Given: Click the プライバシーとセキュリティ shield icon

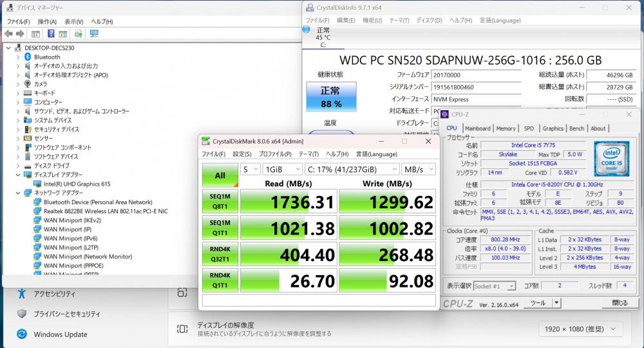Looking at the screenshot, I should pyautogui.click(x=22, y=313).
